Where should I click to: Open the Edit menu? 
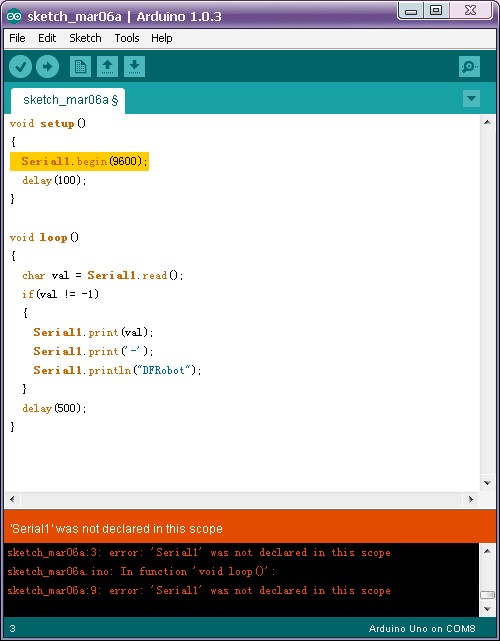coord(47,38)
